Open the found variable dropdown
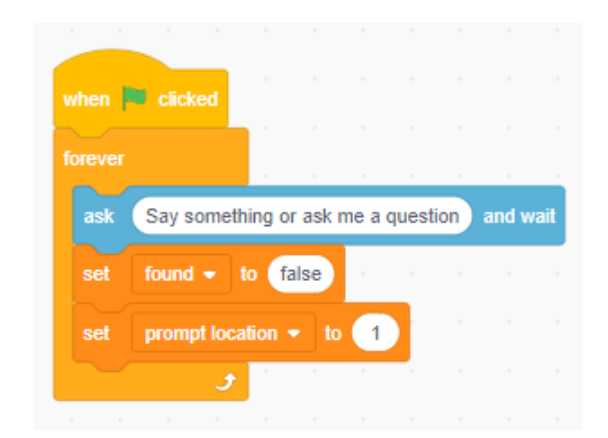Image resolution: width=608 pixels, height=438 pixels. [x=181, y=274]
